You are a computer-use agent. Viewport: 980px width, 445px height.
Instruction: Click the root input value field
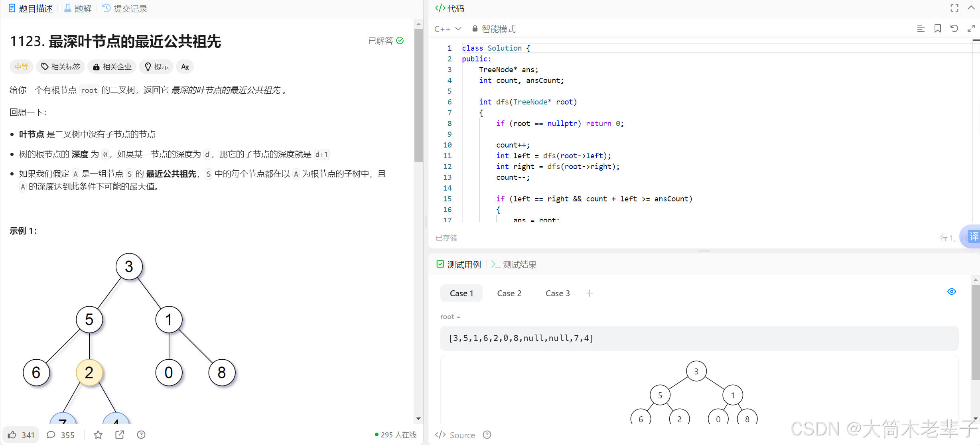[x=699, y=338]
